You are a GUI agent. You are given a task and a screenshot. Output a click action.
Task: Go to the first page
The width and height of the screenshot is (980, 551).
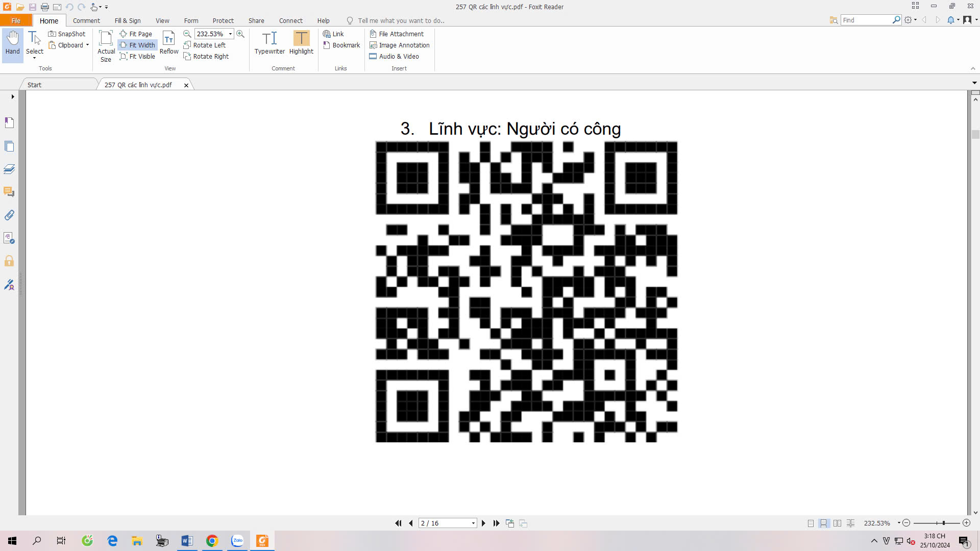click(398, 523)
